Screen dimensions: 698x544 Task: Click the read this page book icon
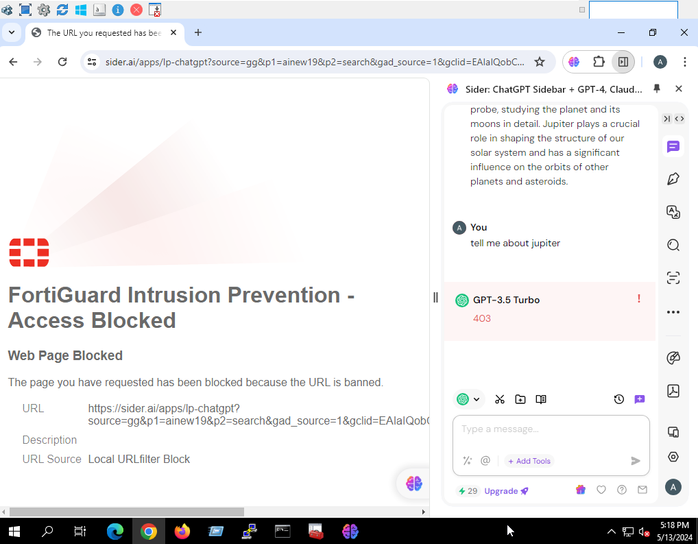[541, 399]
